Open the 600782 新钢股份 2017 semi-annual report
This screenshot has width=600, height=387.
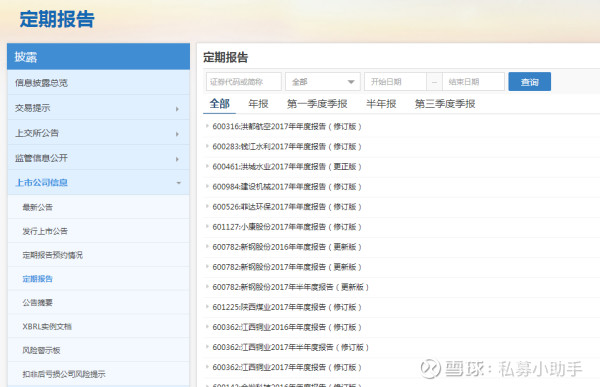coord(290,287)
